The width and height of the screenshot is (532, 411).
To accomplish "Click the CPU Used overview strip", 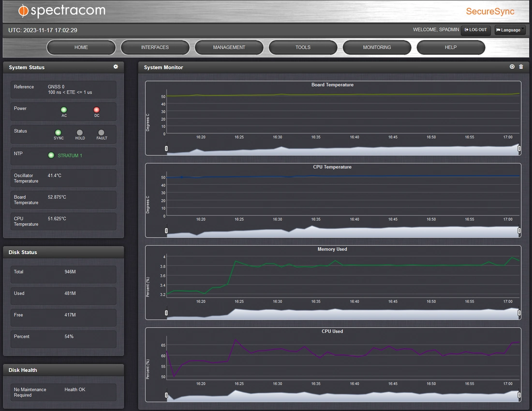I will [343, 395].
